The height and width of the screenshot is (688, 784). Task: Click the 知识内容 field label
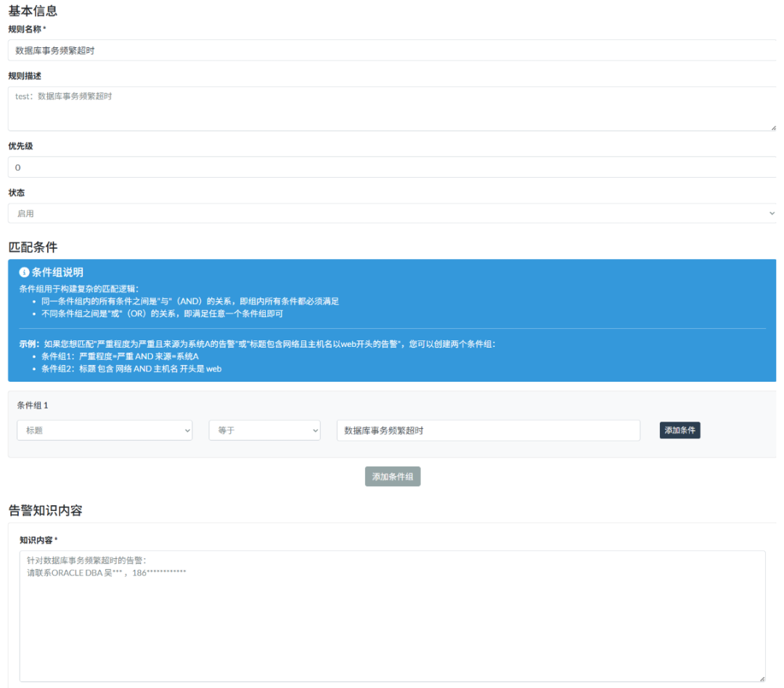click(x=37, y=540)
